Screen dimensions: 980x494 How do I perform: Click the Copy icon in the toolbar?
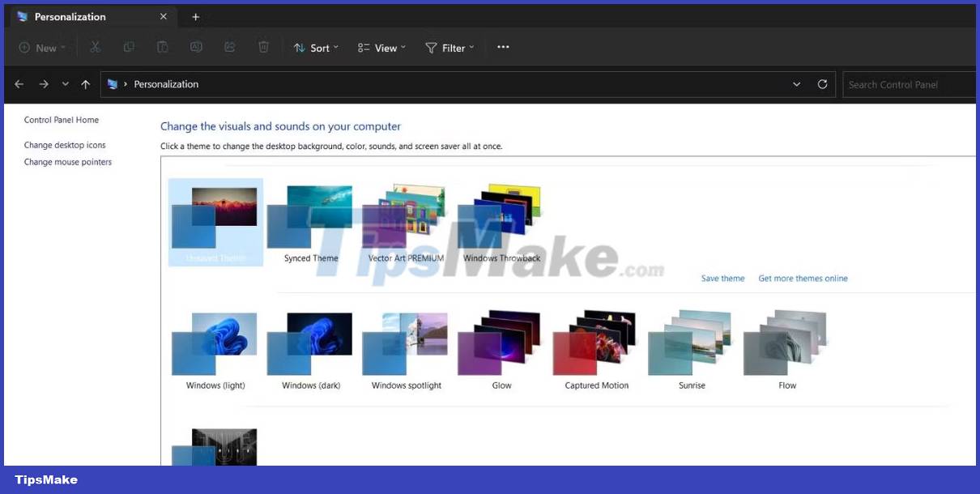pos(129,47)
